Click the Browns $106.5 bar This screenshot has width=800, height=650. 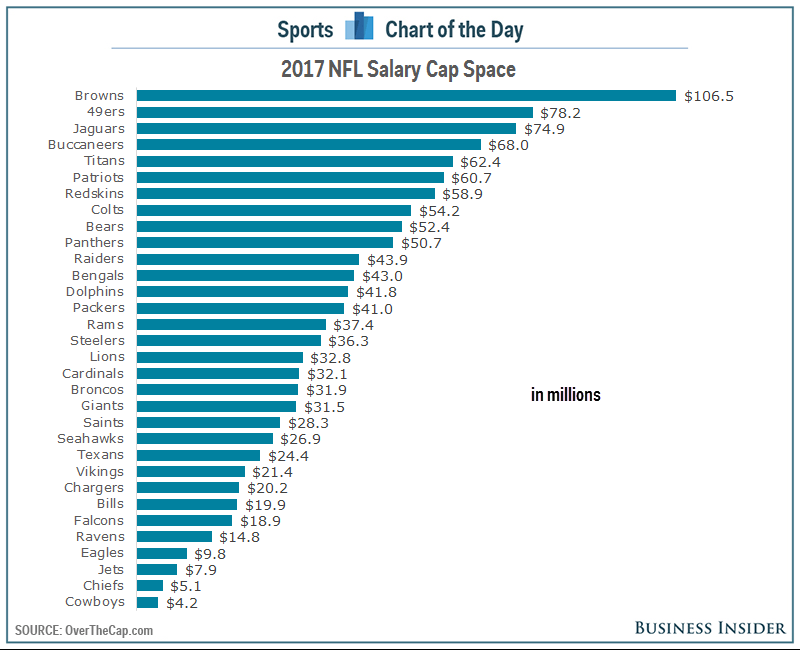click(x=406, y=95)
